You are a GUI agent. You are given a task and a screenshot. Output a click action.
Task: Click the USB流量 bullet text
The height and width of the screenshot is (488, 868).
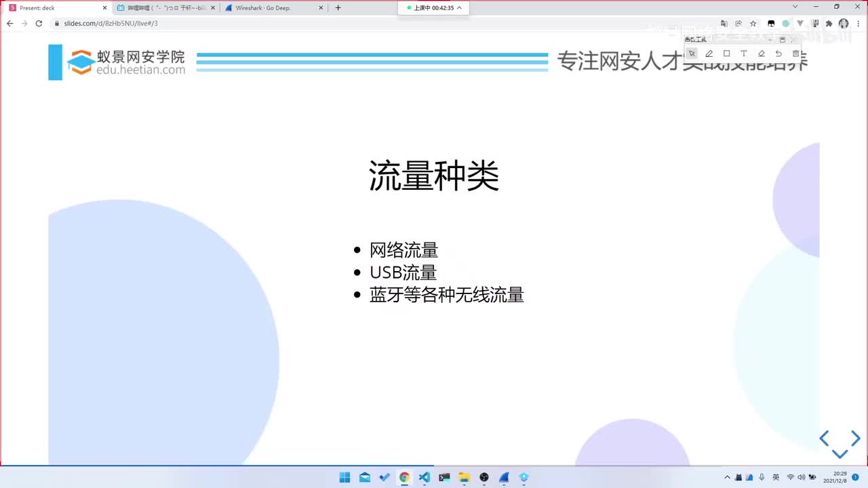point(403,272)
